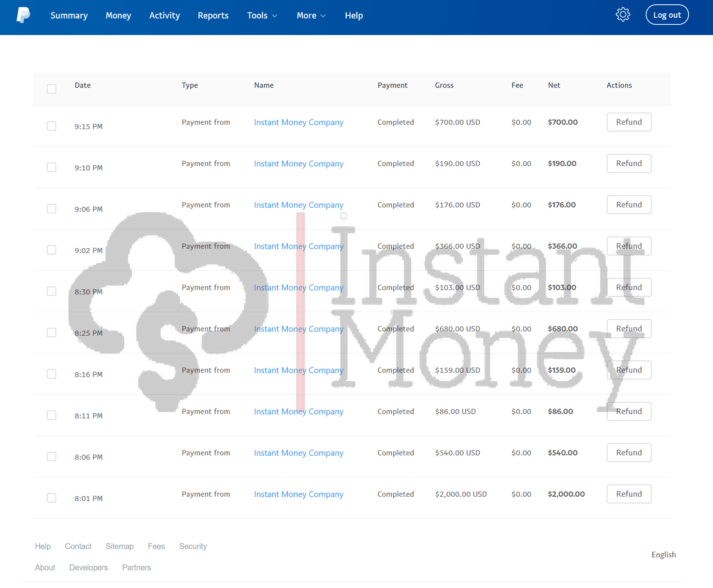The width and height of the screenshot is (713, 588).
Task: Check the 8:01 PM transaction checkbox
Action: 52,498
